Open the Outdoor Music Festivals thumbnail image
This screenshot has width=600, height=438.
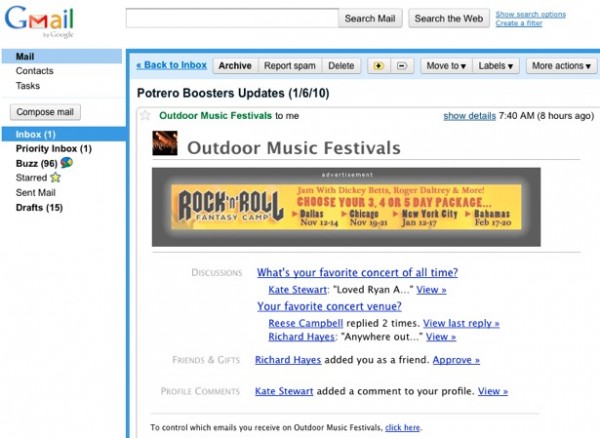coord(165,143)
